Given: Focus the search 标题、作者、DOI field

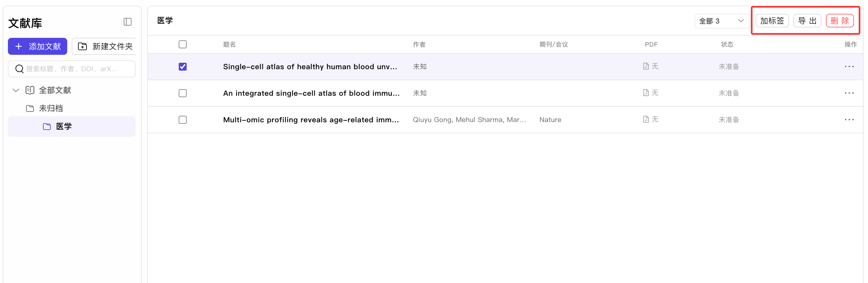Looking at the screenshot, I should click(x=72, y=69).
